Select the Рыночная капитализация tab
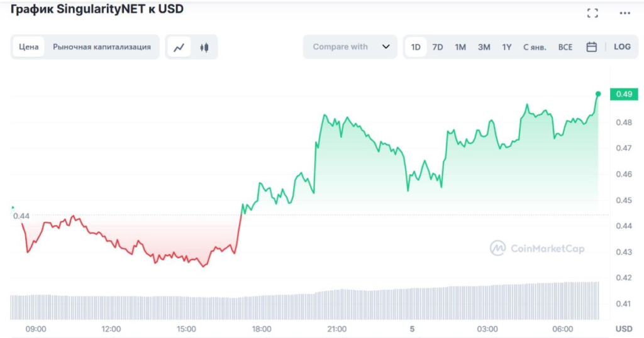 tap(102, 47)
